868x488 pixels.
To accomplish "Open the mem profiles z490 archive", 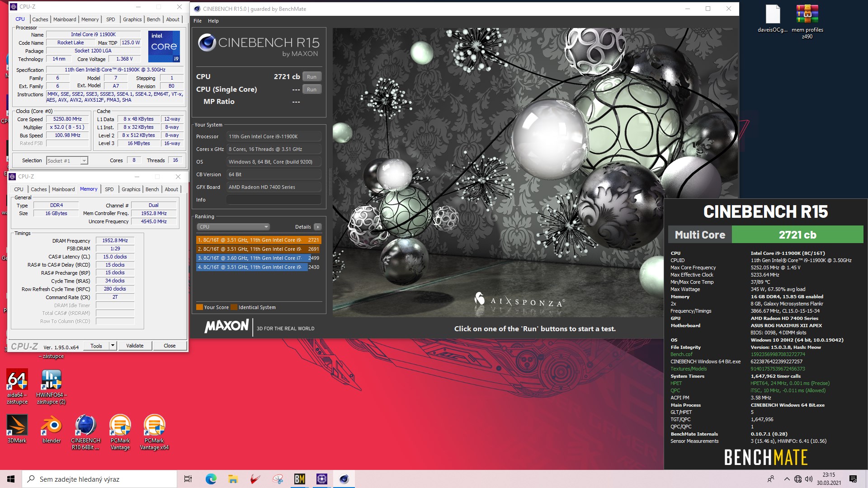I will tap(807, 22).
